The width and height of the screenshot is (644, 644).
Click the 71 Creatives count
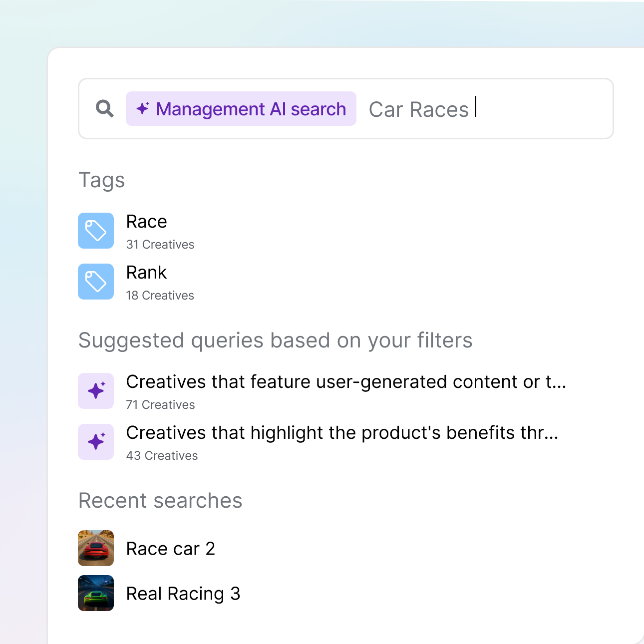160,405
